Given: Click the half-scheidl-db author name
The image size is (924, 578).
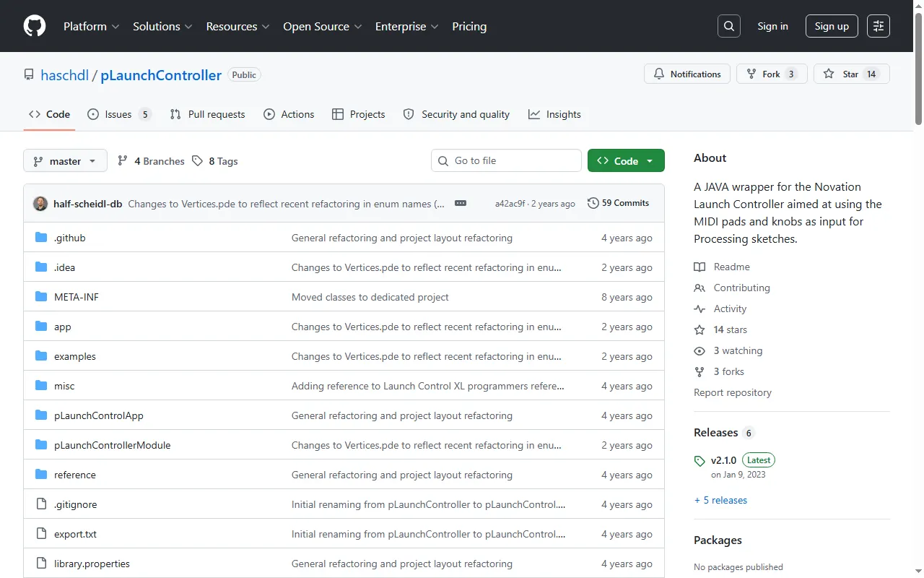Looking at the screenshot, I should 88,204.
